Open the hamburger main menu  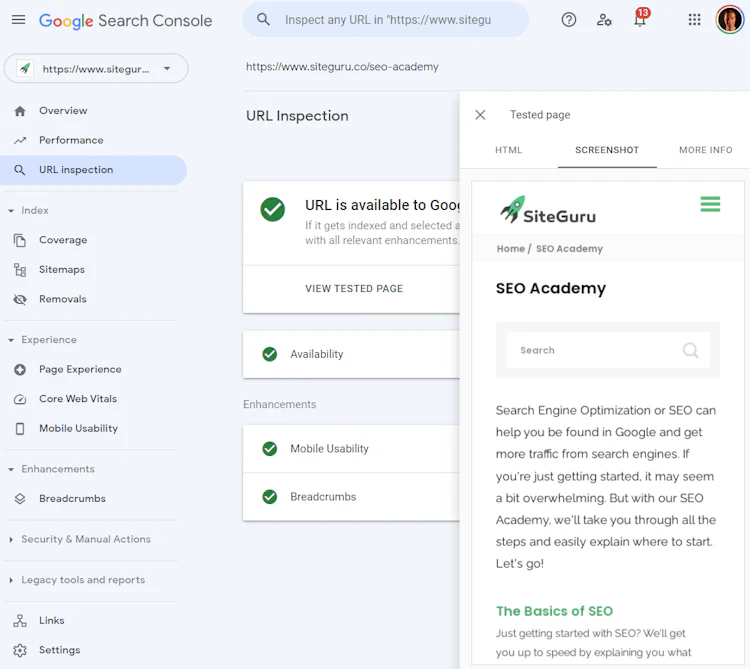(18, 20)
